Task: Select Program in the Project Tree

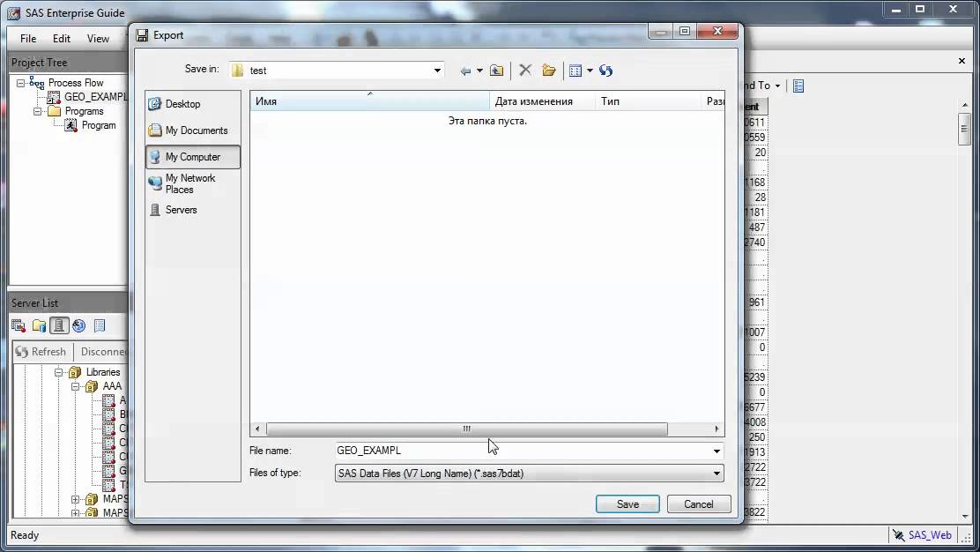Action: pyautogui.click(x=99, y=125)
